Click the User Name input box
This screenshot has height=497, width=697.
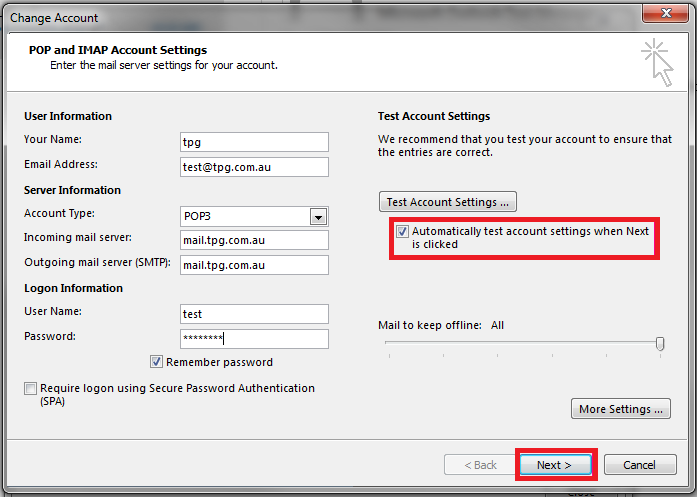(254, 314)
